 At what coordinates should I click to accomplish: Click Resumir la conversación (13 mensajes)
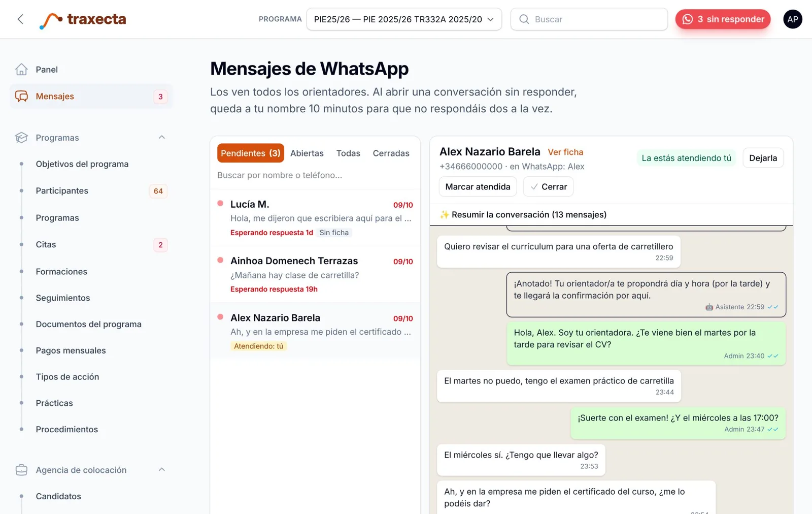(x=523, y=215)
